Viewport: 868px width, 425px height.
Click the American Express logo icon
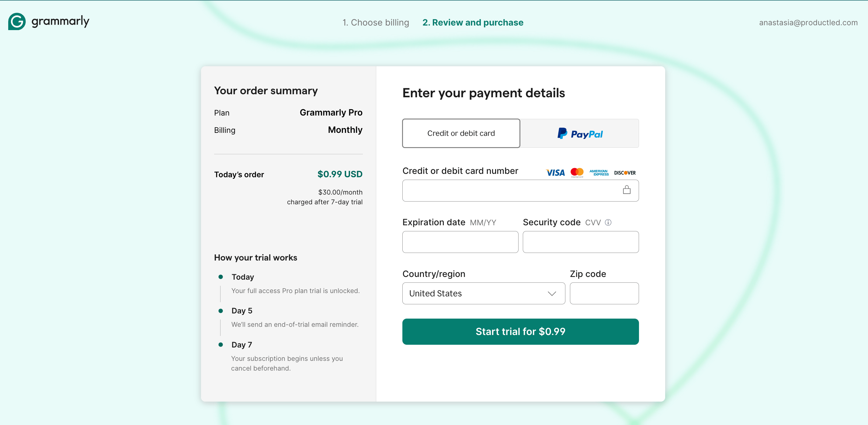click(x=599, y=173)
